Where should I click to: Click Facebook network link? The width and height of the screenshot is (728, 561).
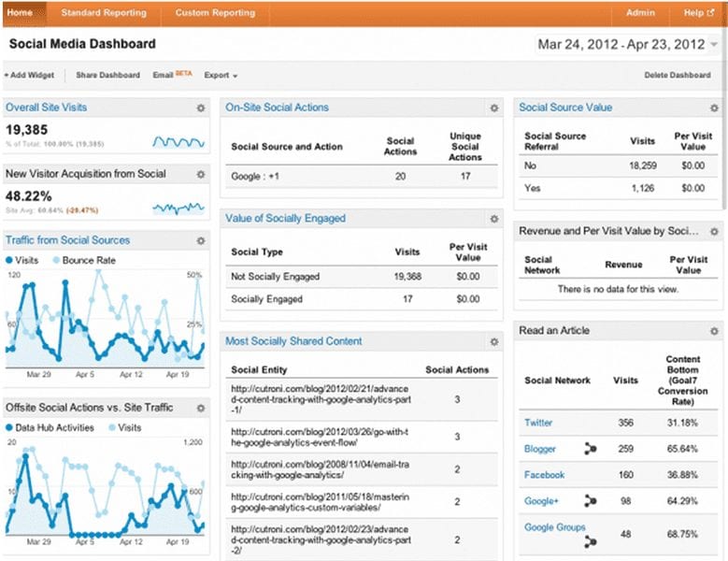(x=544, y=475)
